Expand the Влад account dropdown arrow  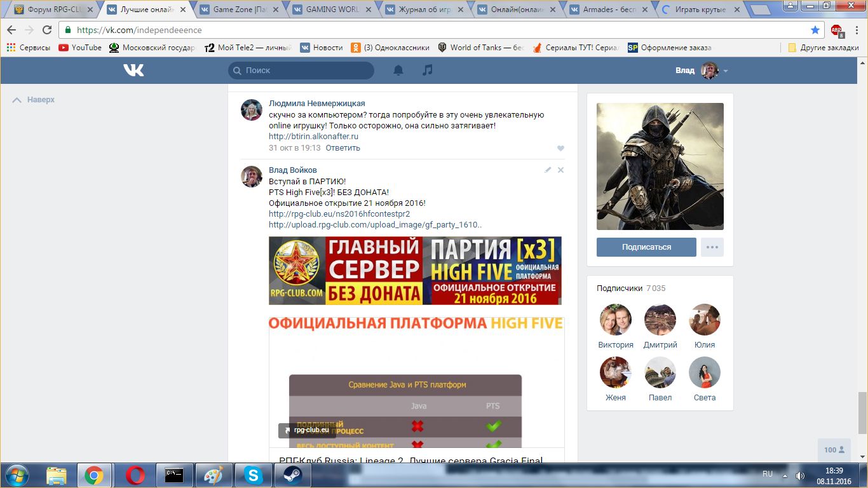[726, 71]
